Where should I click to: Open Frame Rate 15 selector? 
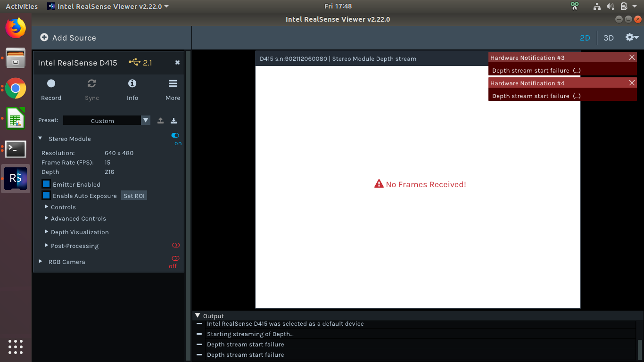pyautogui.click(x=107, y=163)
